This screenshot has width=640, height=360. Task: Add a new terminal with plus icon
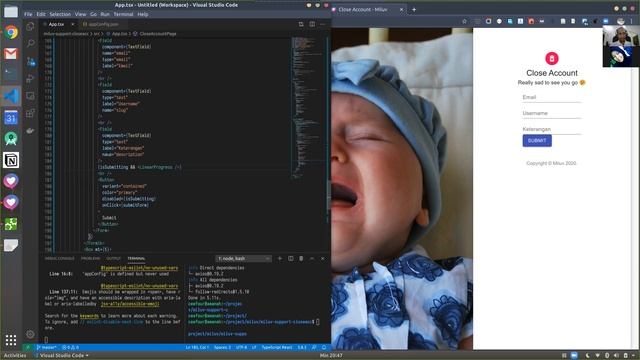[x=280, y=258]
